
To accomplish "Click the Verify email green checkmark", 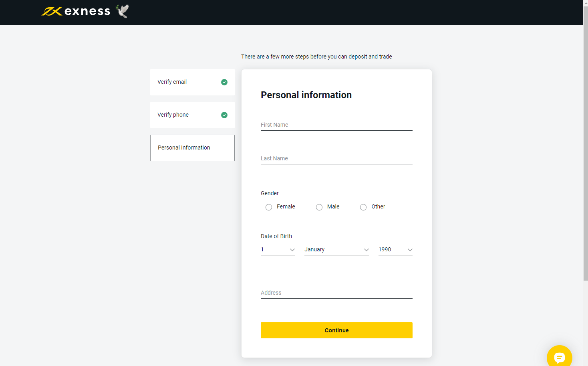I will pyautogui.click(x=224, y=82).
